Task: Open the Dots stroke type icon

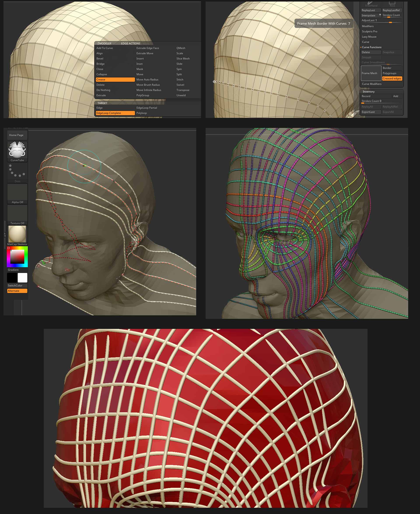Action: 17,172
